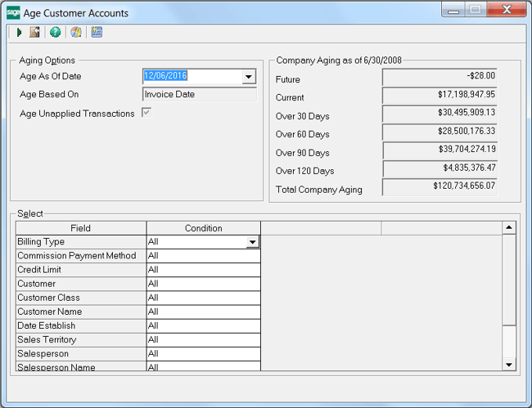The width and height of the screenshot is (532, 408).
Task: Select the Credit Limit field row
Action: click(80, 270)
